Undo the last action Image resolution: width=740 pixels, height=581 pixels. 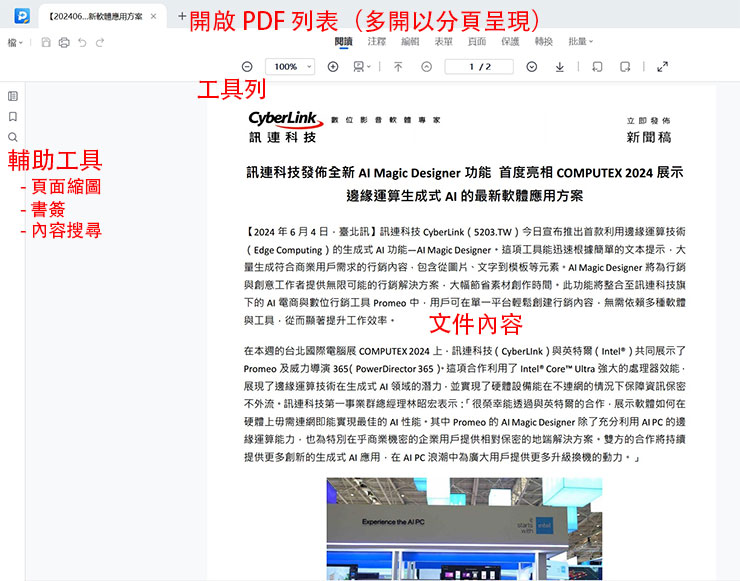pos(82,42)
